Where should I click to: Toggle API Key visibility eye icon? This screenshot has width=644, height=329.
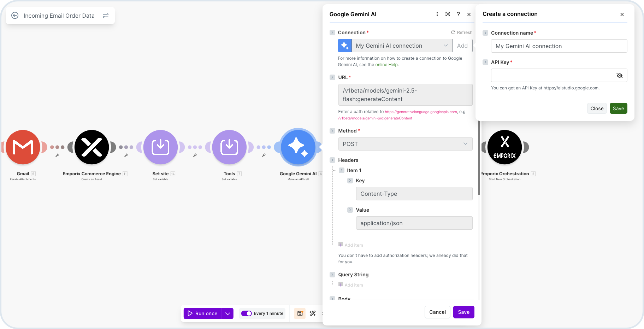click(619, 75)
